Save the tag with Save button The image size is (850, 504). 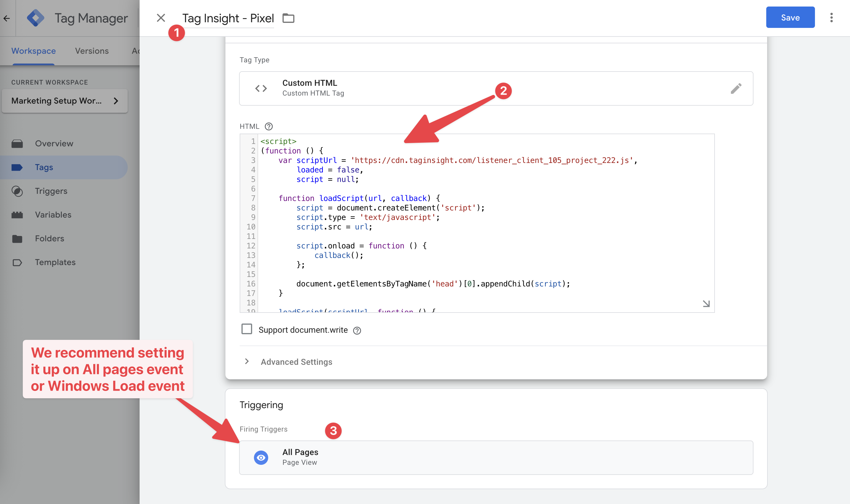pos(790,18)
